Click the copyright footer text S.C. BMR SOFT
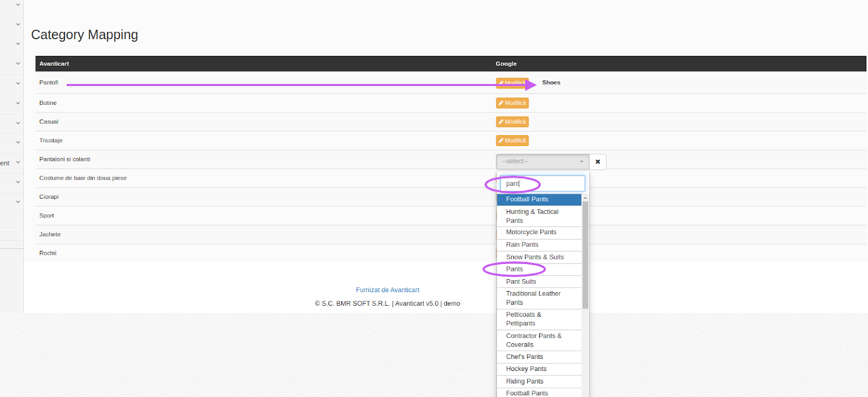Viewport: 868px width, 397px height. point(387,304)
